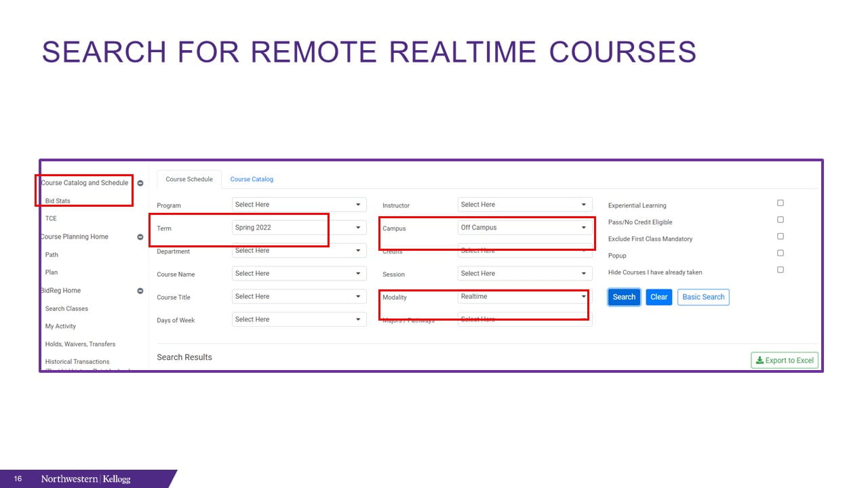
Task: Enable Pass/No Credit Eligible checkbox
Action: [781, 220]
